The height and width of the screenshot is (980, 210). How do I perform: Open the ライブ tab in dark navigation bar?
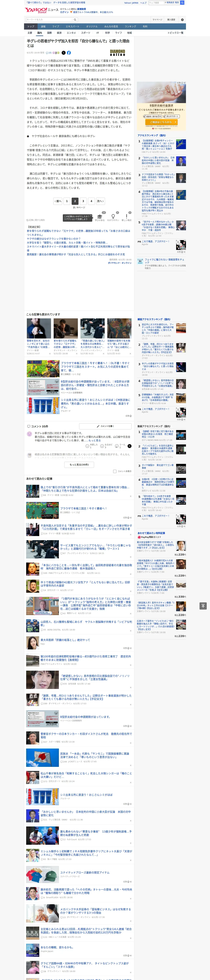(56, 27)
